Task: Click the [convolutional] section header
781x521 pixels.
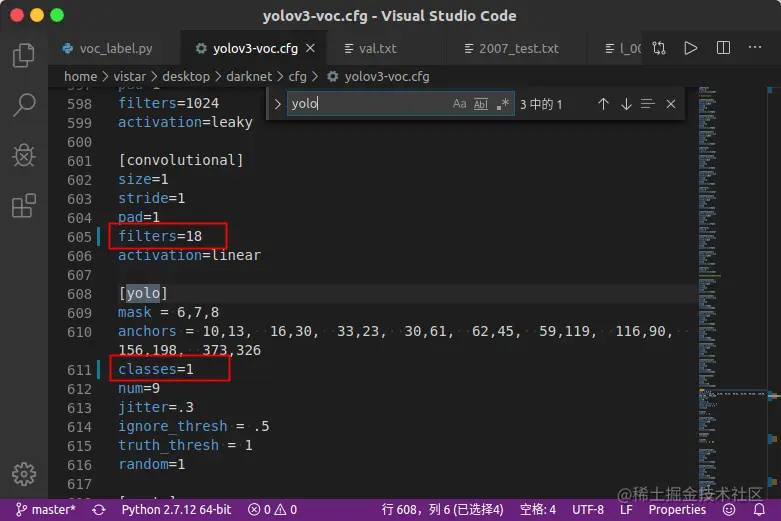Action: pos(181,160)
